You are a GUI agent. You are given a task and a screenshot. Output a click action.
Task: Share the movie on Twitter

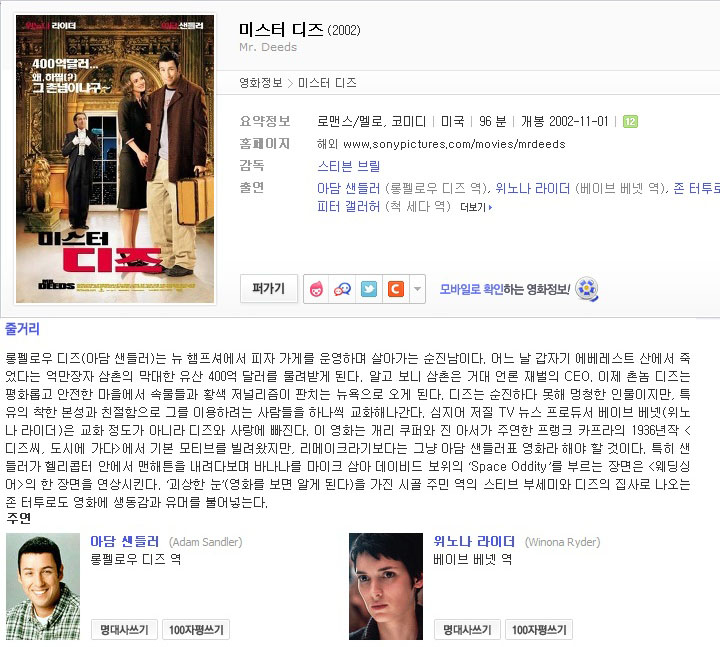point(369,289)
